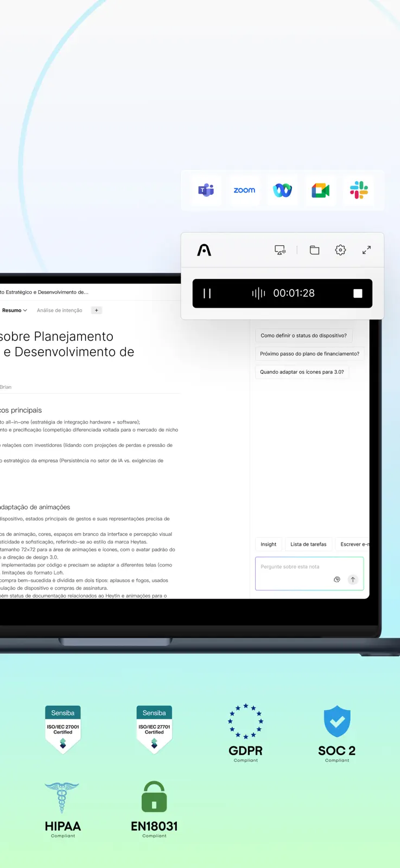Viewport: 400px width, 868px height.
Task: Ask 'Como definir o status do dispositivo?'
Action: 303,336
